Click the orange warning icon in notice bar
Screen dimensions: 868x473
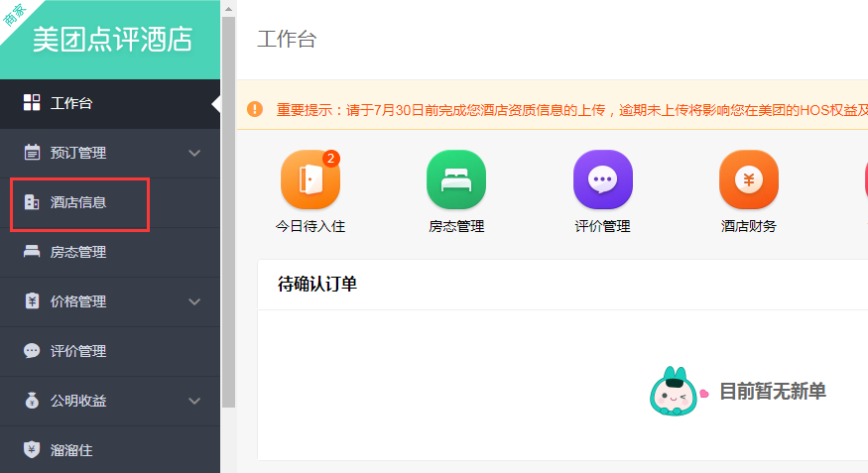255,109
